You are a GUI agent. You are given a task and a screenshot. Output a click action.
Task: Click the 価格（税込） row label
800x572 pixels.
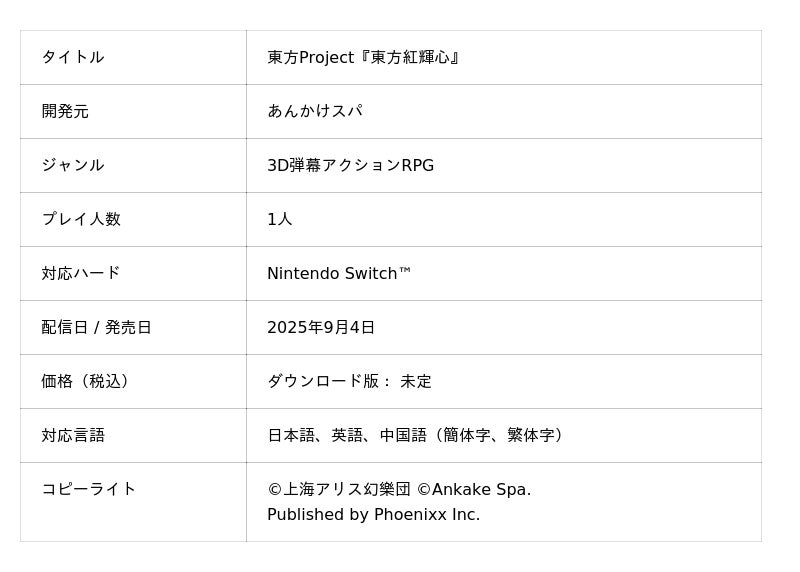pos(89,382)
